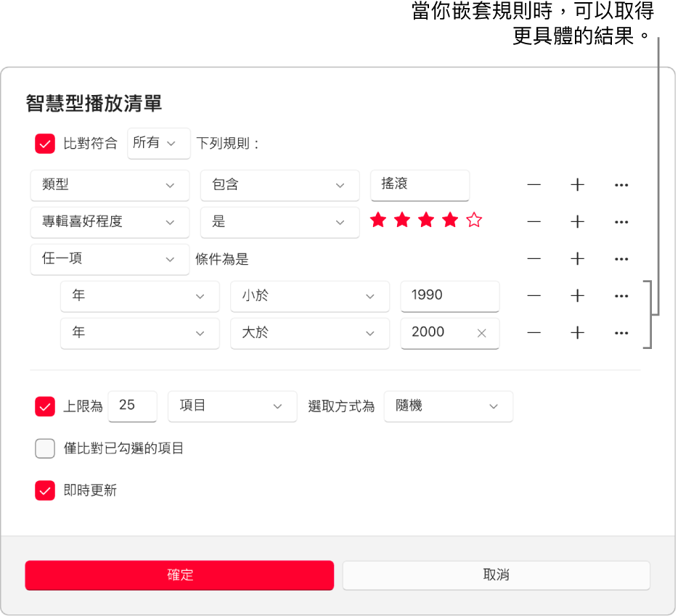
Task: Open more options for the 任一項 group rule
Action: [x=621, y=259]
